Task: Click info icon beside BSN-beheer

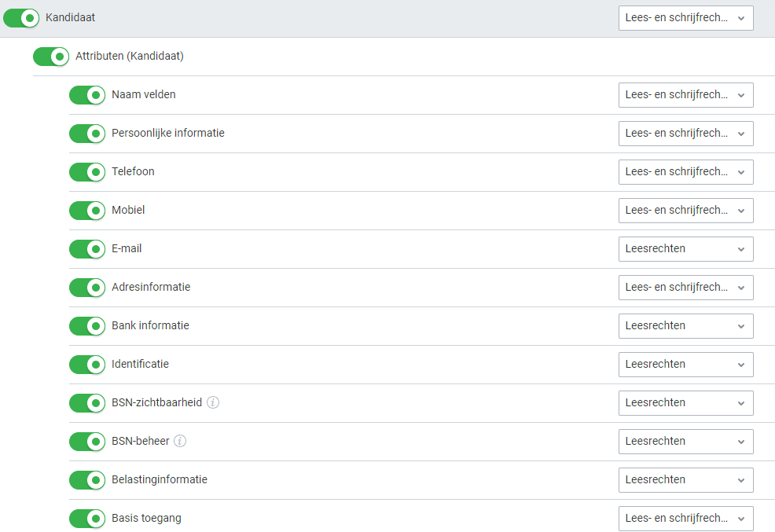Action: pos(180,441)
